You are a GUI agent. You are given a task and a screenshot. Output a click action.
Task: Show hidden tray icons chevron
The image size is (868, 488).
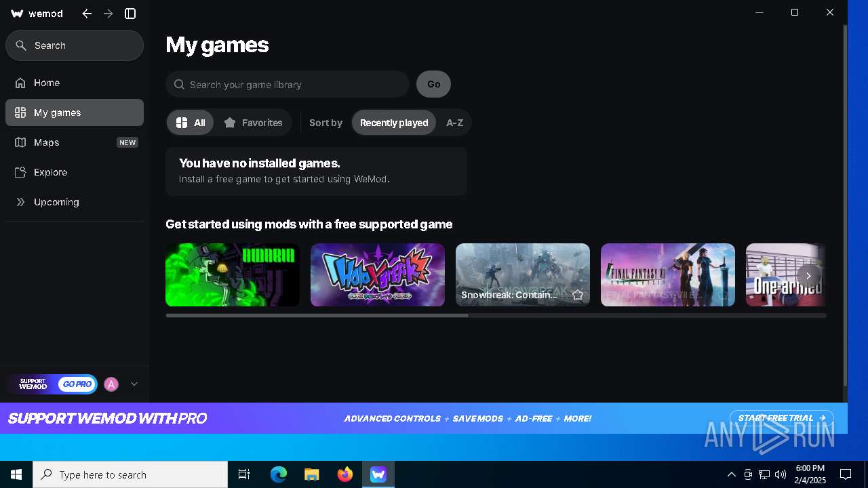point(732,474)
